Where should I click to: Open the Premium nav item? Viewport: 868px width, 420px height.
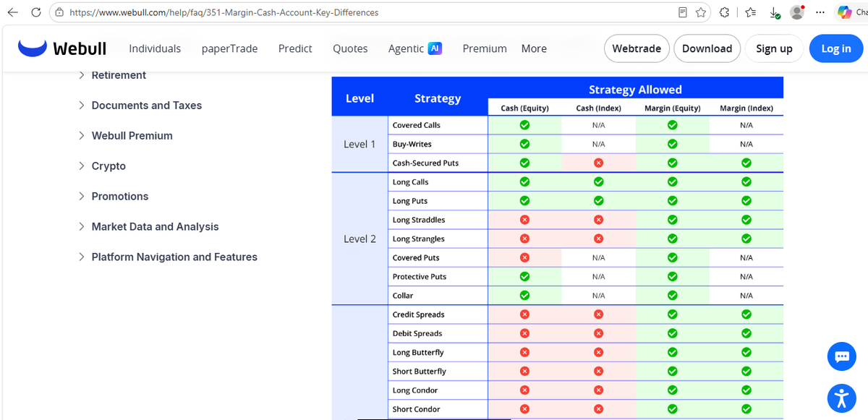point(485,48)
